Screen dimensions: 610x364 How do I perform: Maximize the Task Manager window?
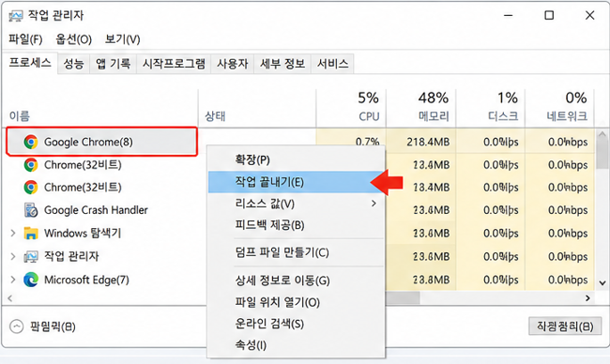coord(549,16)
